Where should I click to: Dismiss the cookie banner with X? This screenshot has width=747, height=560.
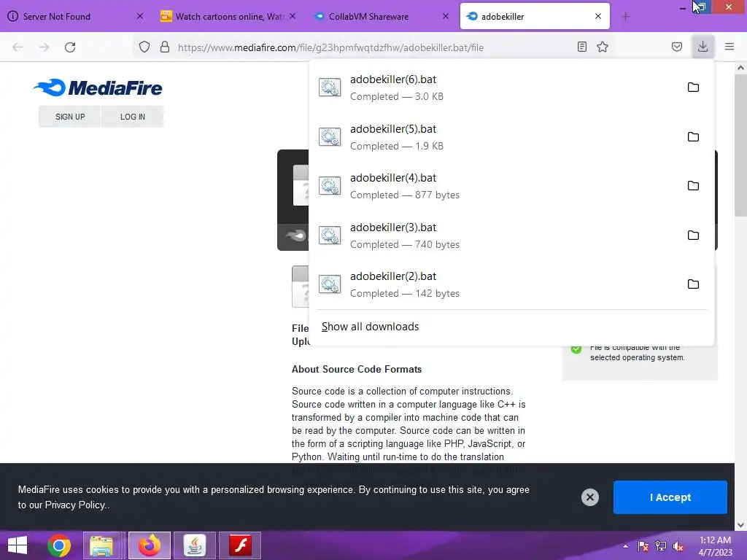click(x=589, y=497)
